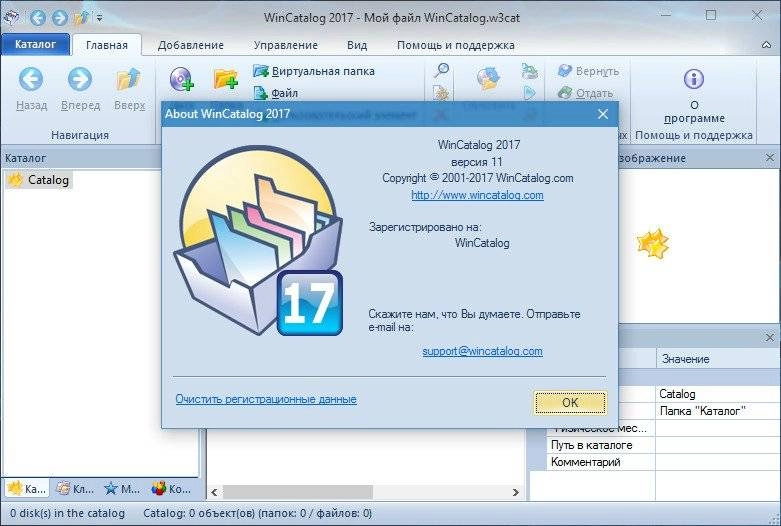The height and width of the screenshot is (526, 781).
Task: Open the Каталог application menu tab
Action: coord(35,44)
